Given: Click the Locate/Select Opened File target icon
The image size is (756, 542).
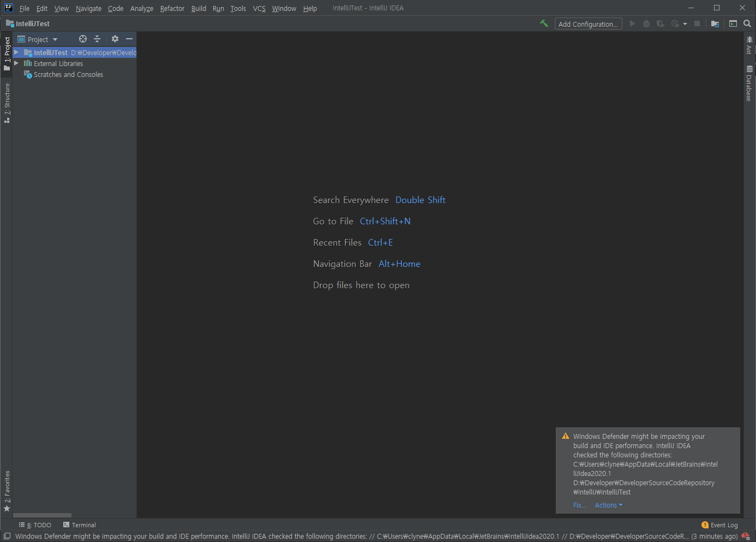Looking at the screenshot, I should (83, 39).
